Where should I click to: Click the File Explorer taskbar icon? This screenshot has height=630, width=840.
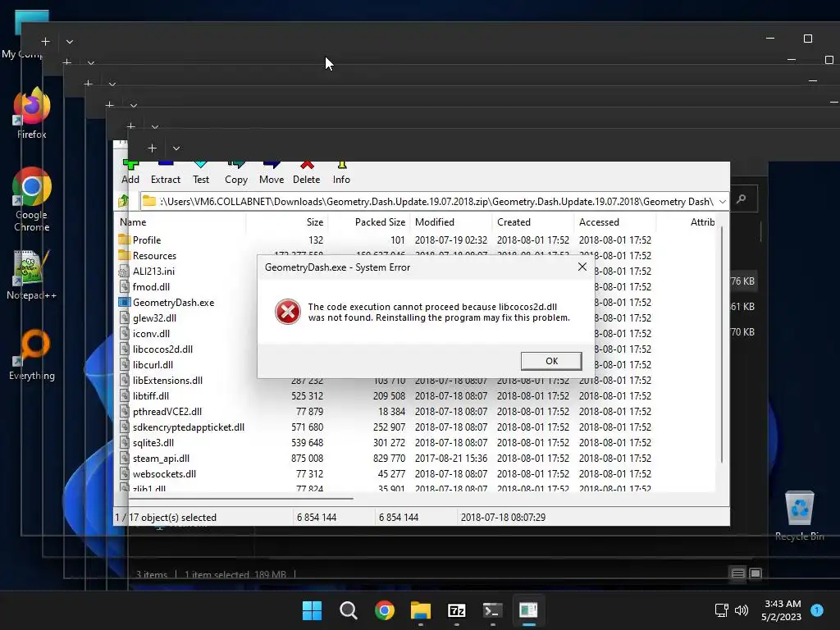tap(421, 610)
